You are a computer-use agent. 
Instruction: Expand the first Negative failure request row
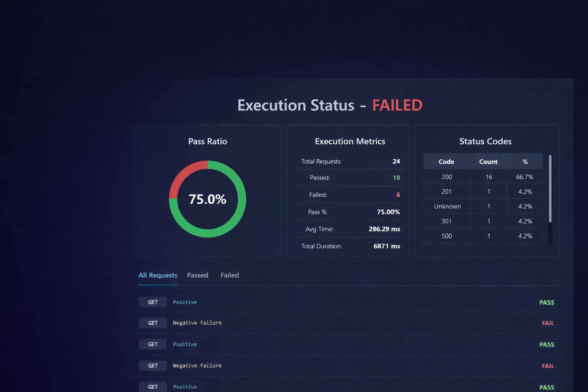pos(197,323)
